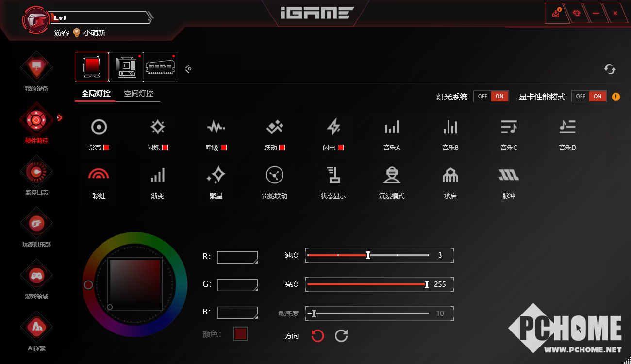
Task: Select the 闪电 lightning light mode
Action: (x=333, y=127)
